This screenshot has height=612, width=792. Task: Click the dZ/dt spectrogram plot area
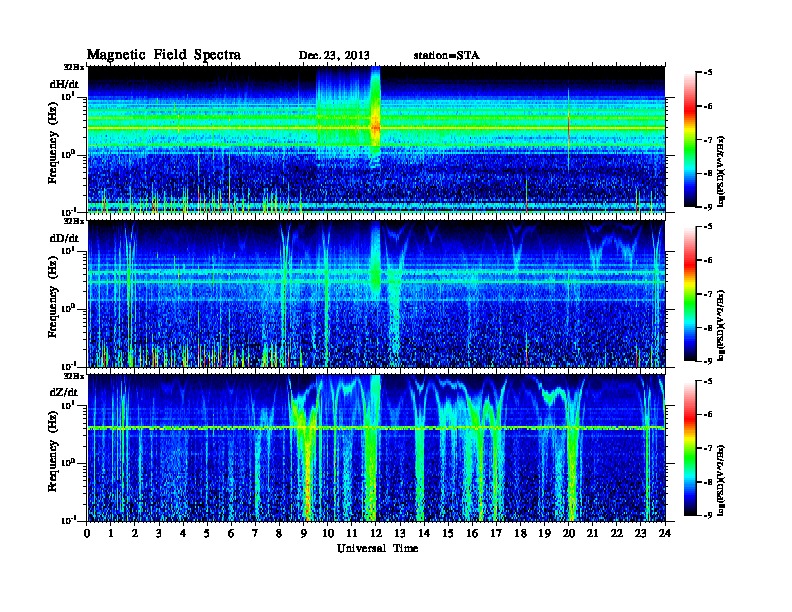(x=377, y=448)
